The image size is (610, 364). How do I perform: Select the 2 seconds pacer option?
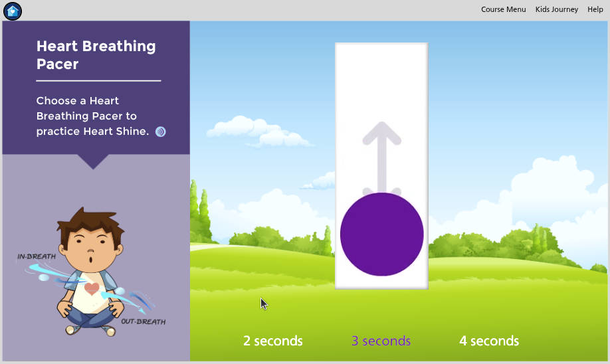272,341
